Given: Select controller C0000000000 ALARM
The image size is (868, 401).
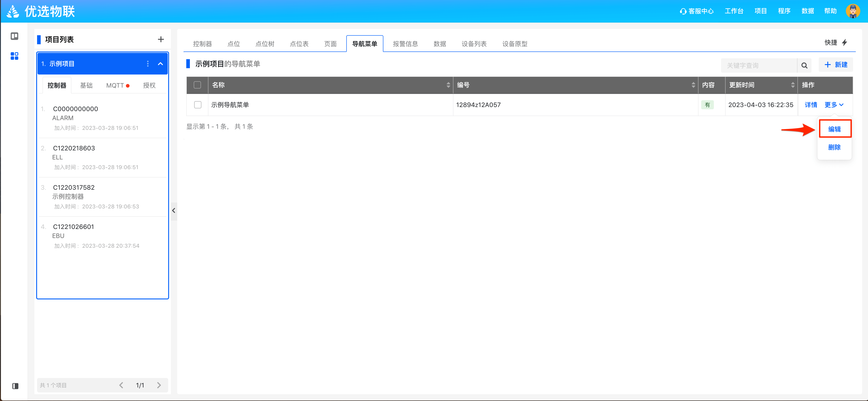Looking at the screenshot, I should [102, 118].
